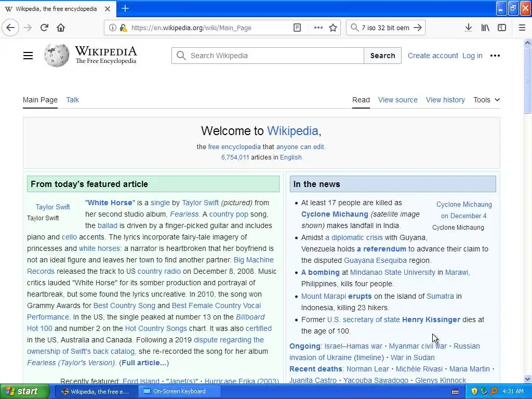Viewport: 532px width, 399px height.
Task: Open the 6,754,011 articles count link
Action: [235, 157]
